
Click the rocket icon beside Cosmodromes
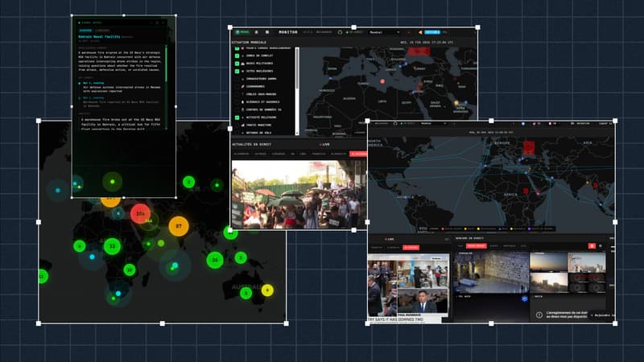click(x=243, y=87)
